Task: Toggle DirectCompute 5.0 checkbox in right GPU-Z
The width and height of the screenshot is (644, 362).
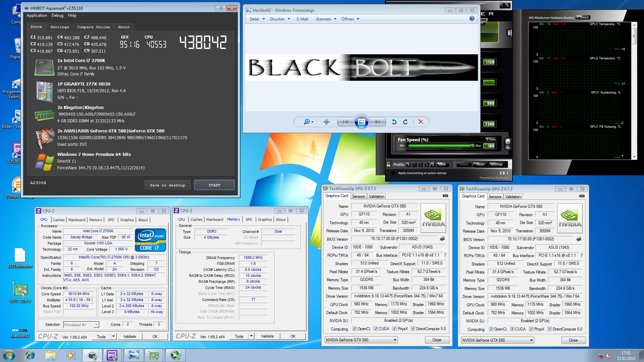Action: 549,329
